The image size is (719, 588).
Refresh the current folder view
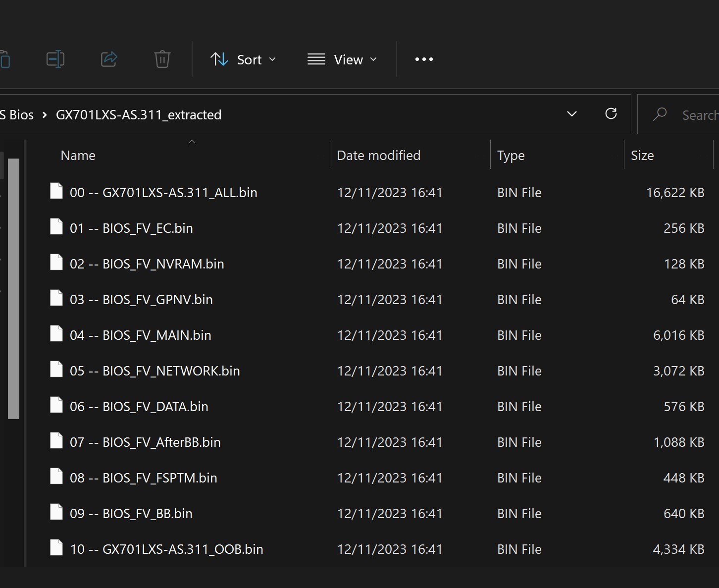pos(611,114)
